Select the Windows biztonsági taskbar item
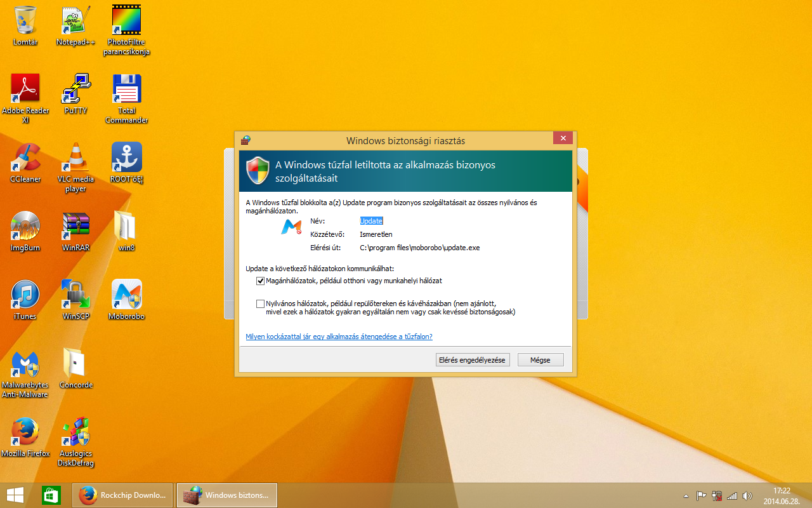 click(x=226, y=495)
